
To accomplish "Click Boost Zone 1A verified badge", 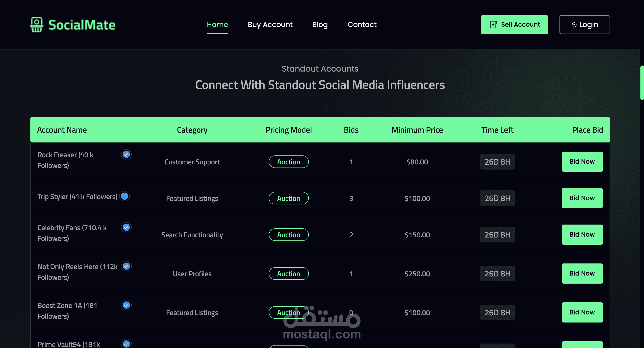I will click(126, 305).
